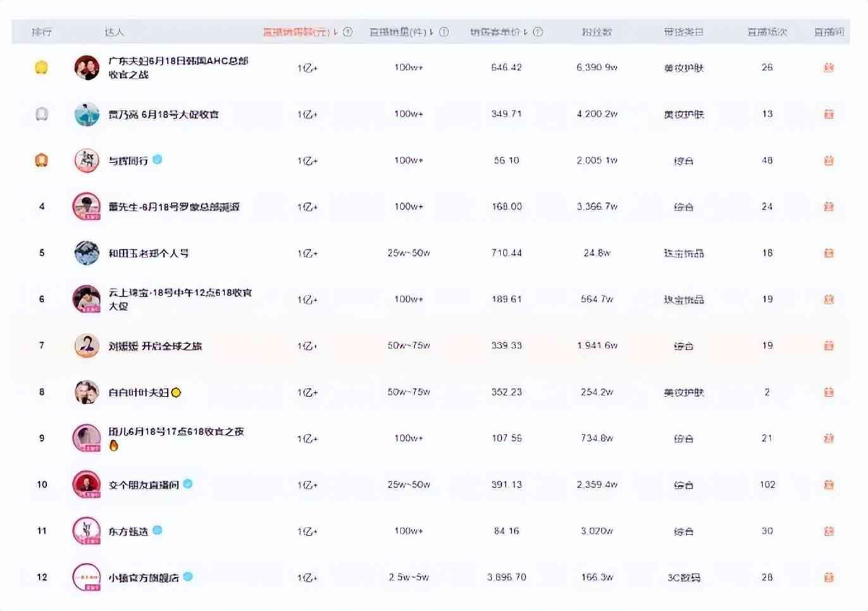Open live room icon for 与辉同行 row
The image size is (868, 611).
click(828, 161)
